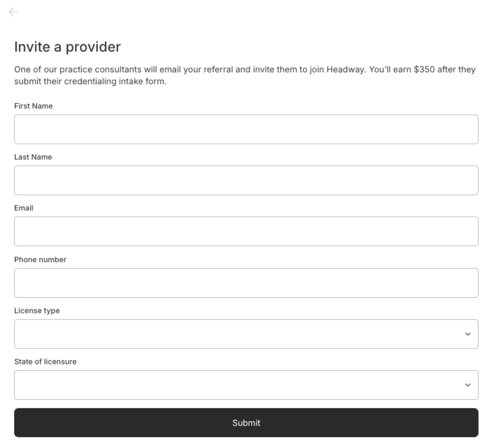494x448 pixels.
Task: Click the "First Name" label
Action: coord(33,106)
